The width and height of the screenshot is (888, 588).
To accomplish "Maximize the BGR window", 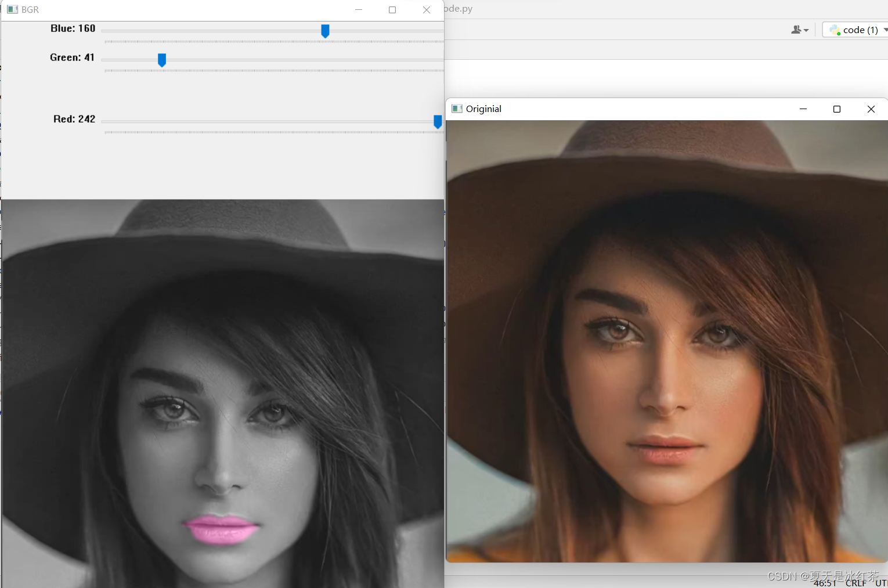I will click(392, 10).
